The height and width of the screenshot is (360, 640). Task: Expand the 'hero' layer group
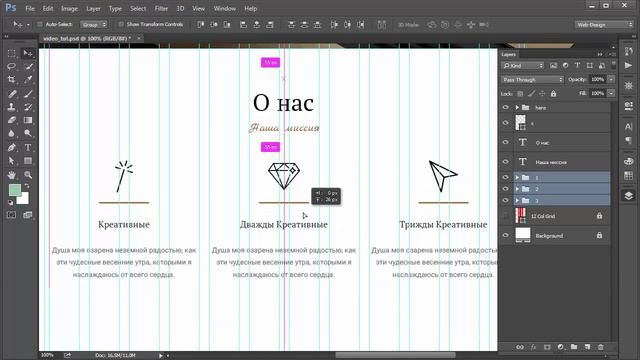517,107
